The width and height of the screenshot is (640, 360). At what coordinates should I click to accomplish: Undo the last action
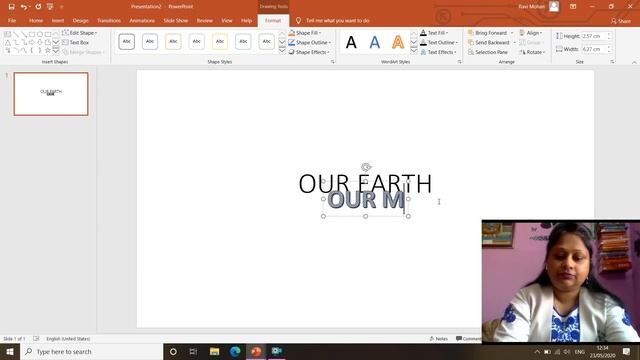click(x=24, y=7)
